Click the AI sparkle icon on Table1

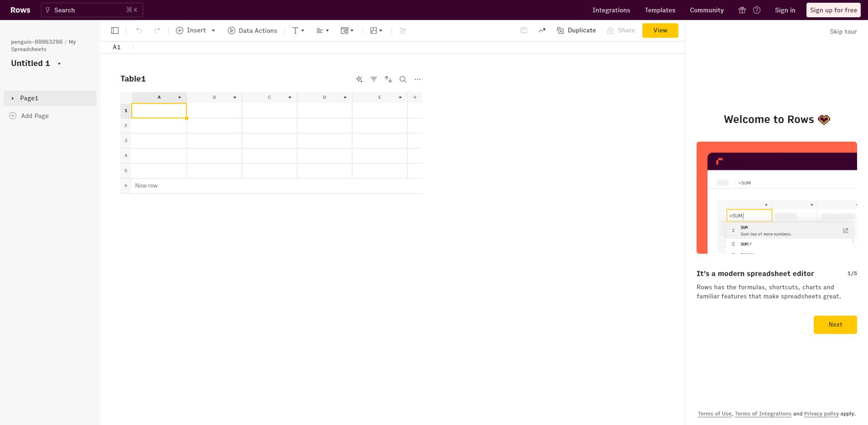[x=359, y=79]
